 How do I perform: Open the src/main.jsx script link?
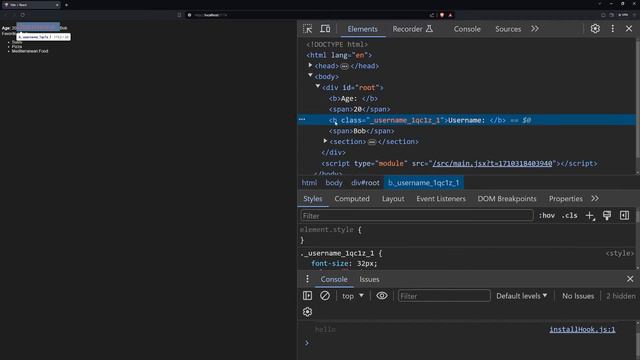pyautogui.click(x=492, y=163)
